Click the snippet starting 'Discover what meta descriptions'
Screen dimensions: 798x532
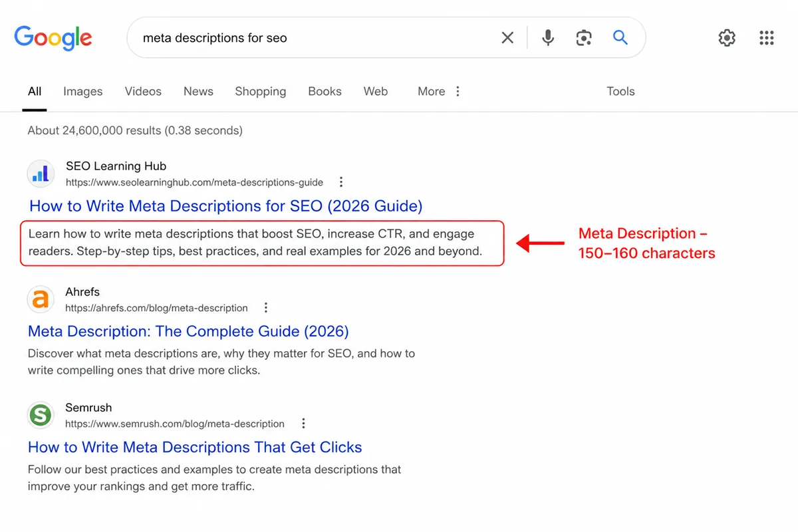221,362
